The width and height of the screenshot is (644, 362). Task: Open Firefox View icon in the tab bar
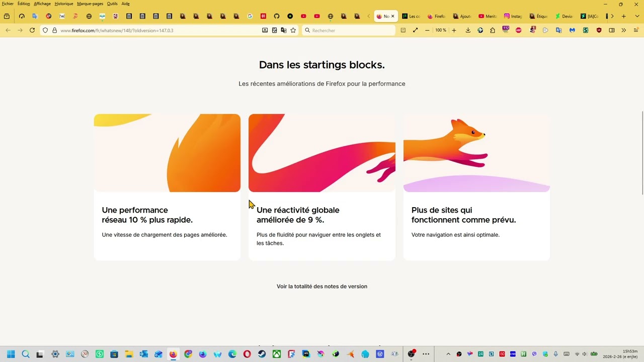7,16
